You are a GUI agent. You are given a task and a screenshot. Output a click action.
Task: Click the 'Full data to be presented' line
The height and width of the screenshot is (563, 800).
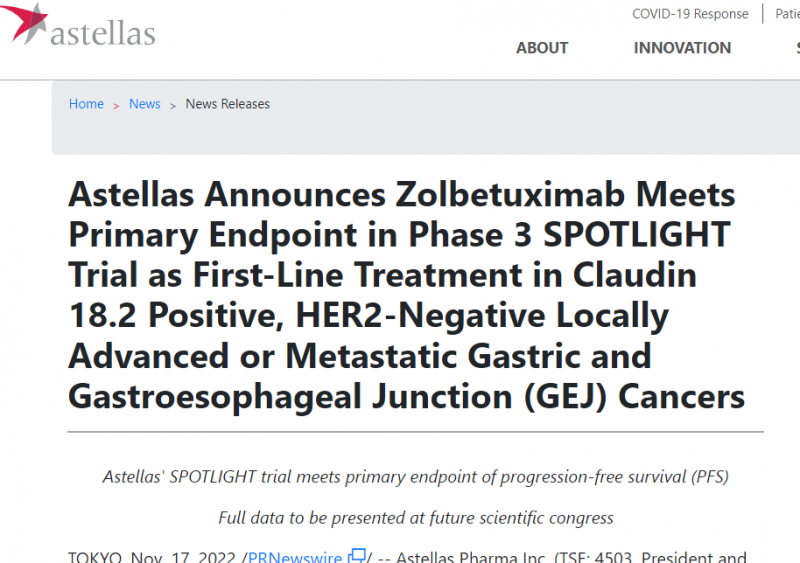point(415,518)
